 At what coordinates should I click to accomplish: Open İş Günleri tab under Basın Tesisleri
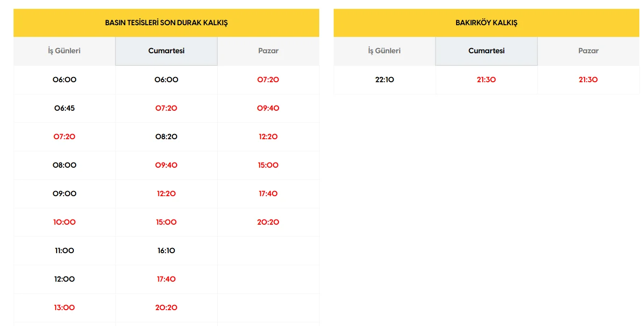pos(64,51)
